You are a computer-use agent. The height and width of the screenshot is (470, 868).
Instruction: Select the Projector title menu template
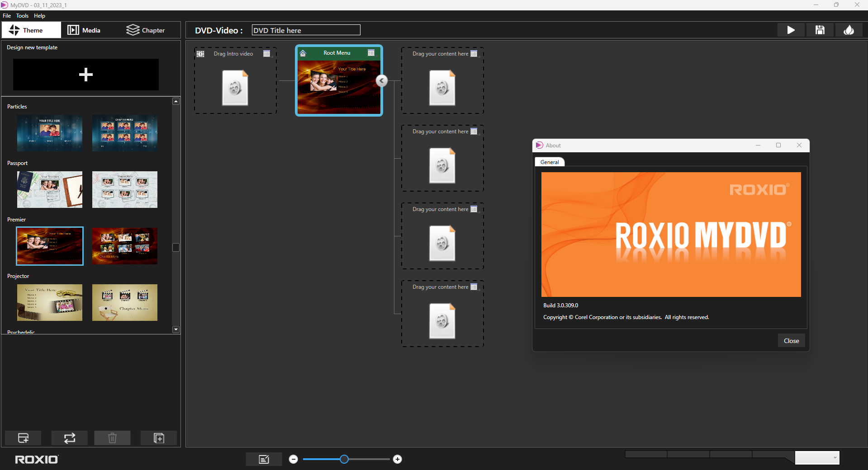click(50, 302)
